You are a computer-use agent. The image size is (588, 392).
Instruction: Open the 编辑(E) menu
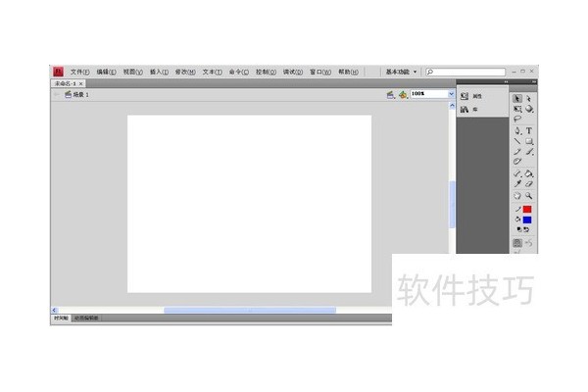106,72
